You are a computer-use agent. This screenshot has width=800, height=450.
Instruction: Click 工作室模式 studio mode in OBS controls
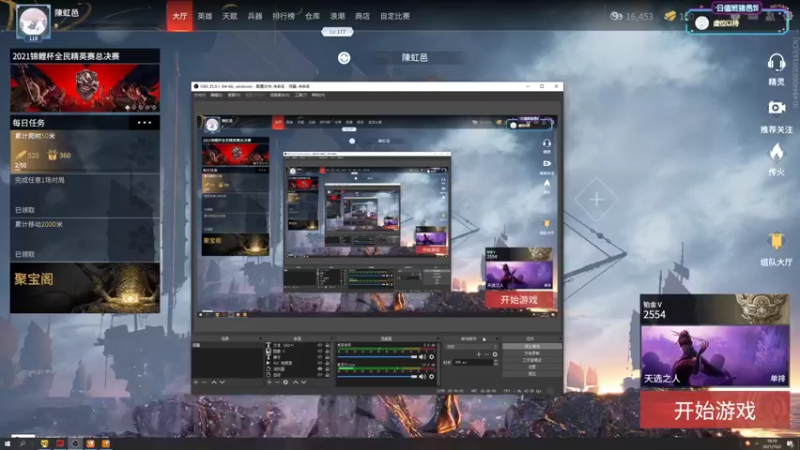click(x=532, y=360)
